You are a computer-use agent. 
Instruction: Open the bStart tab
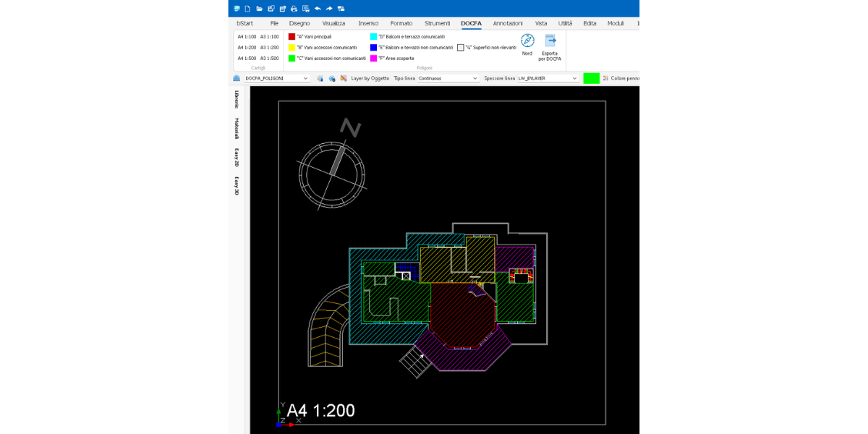(244, 23)
